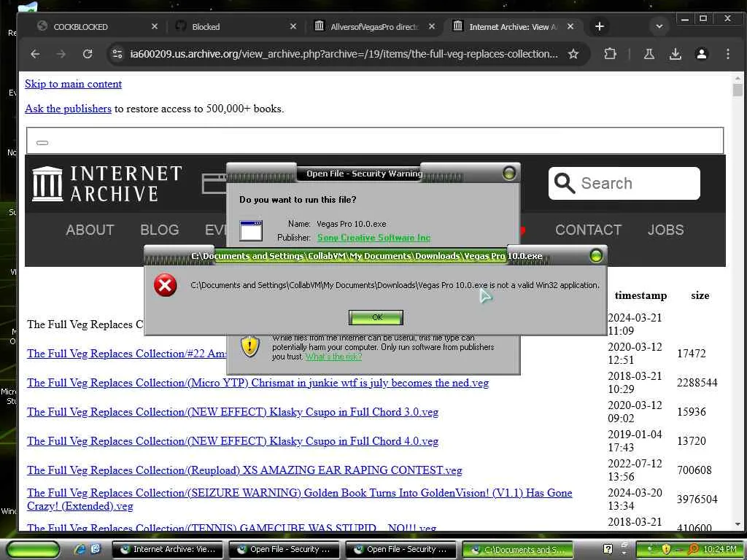Open Klasky Csupo in Full Chord 3.0.veg link
The height and width of the screenshot is (560, 747).
point(233,412)
